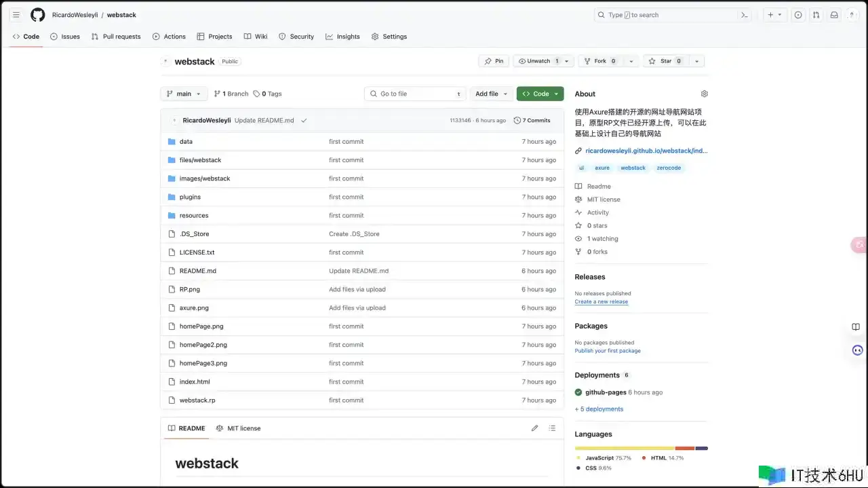The image size is (868, 488).
Task: View the 7 Commits history
Action: point(532,120)
